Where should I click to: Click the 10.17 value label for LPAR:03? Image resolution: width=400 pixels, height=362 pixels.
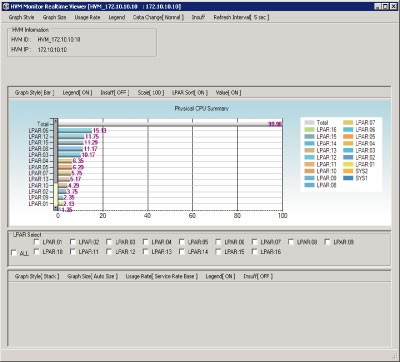[x=88, y=155]
